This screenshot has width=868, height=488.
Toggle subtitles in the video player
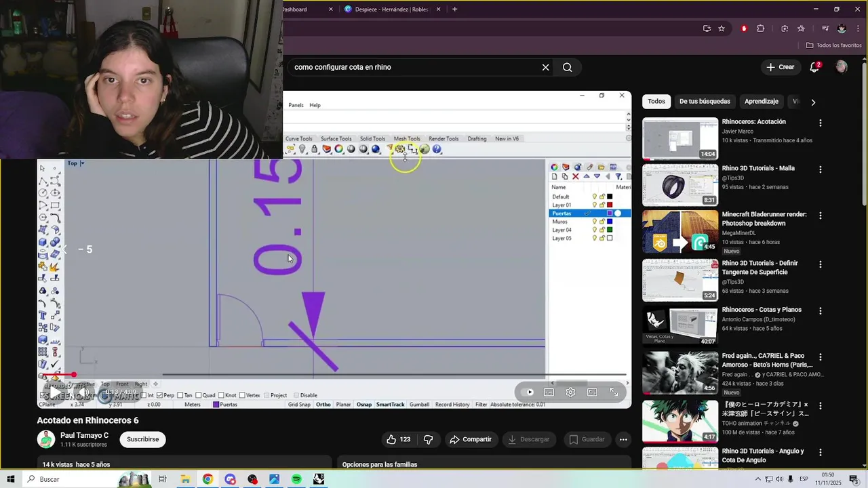pos(549,392)
